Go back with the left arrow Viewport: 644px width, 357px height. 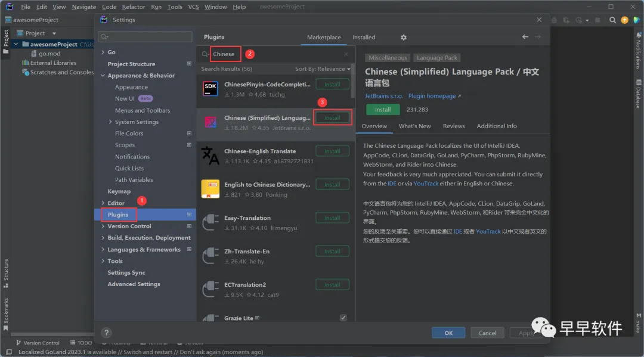525,37
